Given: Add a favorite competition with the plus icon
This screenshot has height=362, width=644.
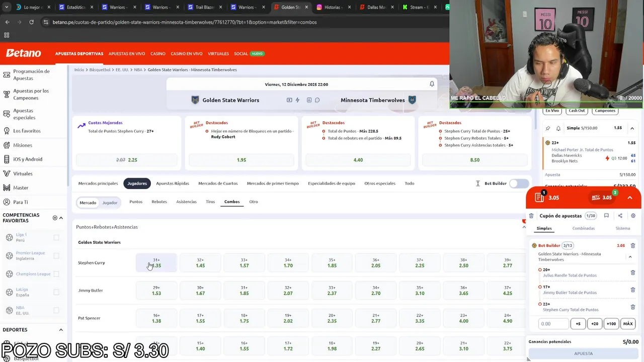Looking at the screenshot, I should tap(55, 218).
